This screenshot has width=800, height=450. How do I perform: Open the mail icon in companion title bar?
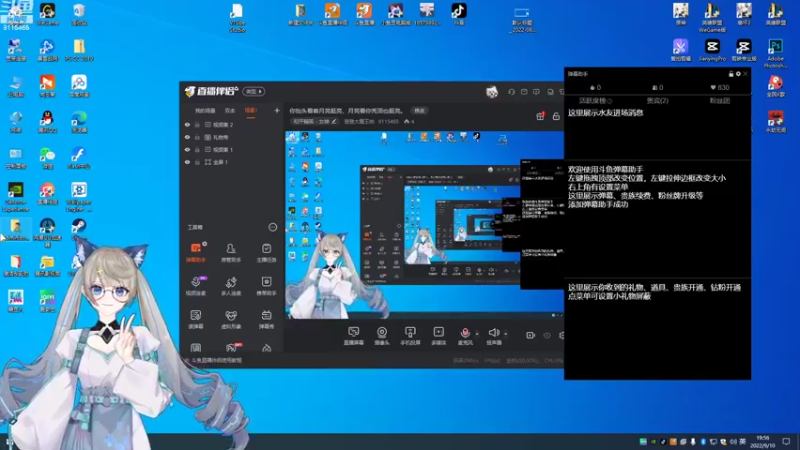tap(524, 92)
